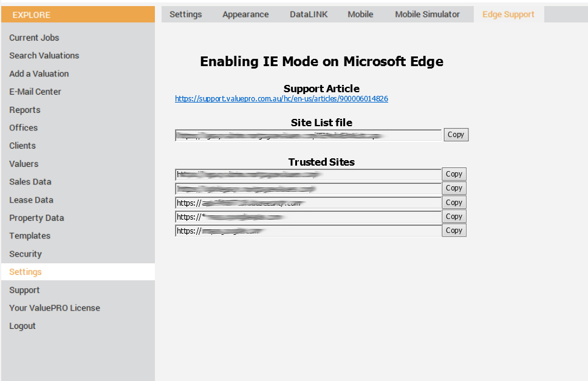Screen dimensions: 588x381
Task: Click the 'Support Article' heading
Action: (322, 89)
